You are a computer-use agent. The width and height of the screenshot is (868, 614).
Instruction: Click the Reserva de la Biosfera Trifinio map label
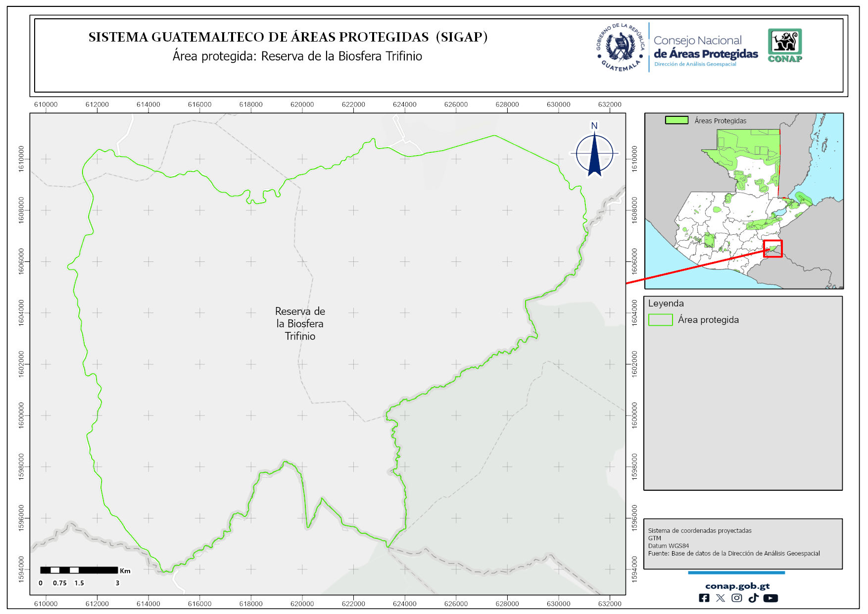click(x=300, y=324)
